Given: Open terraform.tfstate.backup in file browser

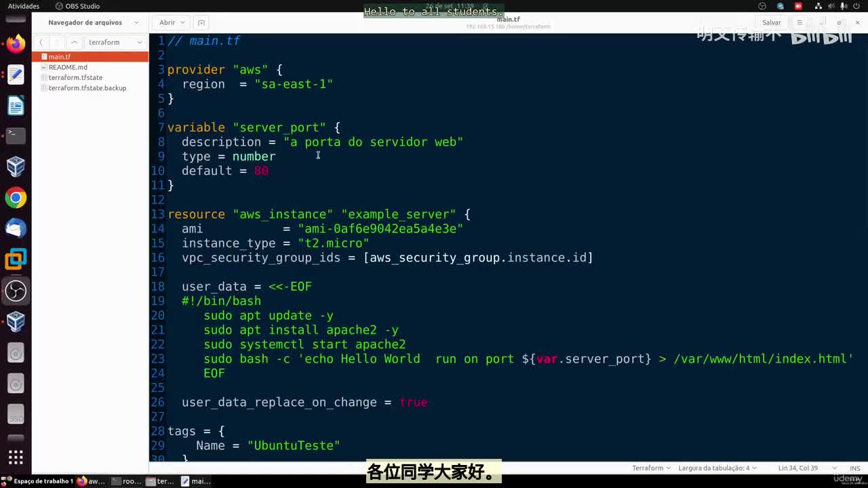Looking at the screenshot, I should pos(90,88).
